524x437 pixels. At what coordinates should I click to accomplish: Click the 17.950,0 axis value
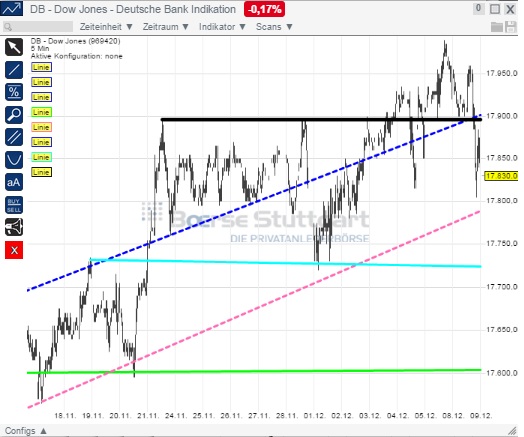coord(502,73)
